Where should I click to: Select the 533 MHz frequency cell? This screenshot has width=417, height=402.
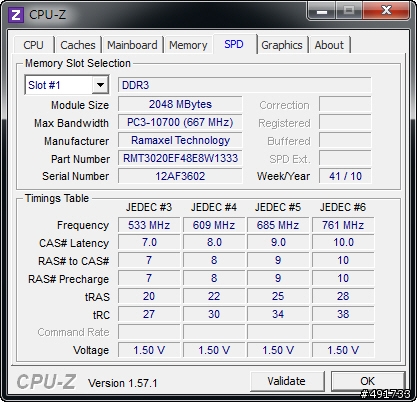coord(149,225)
